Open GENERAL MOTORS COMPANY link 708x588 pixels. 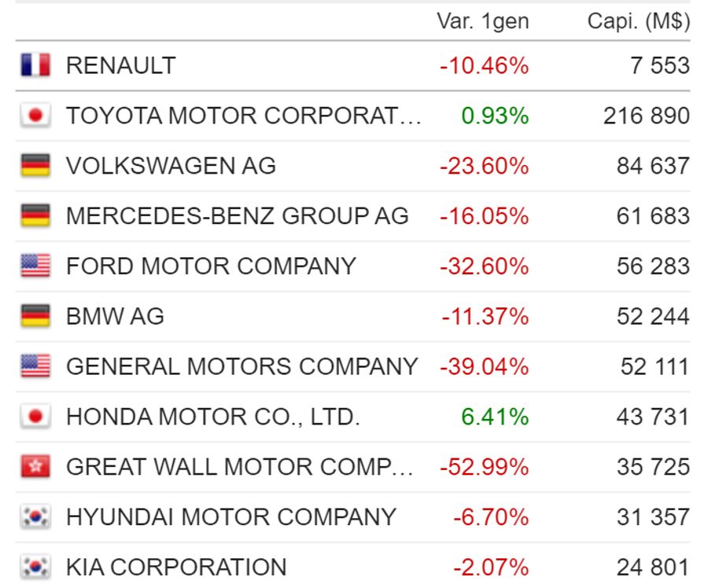[242, 366]
